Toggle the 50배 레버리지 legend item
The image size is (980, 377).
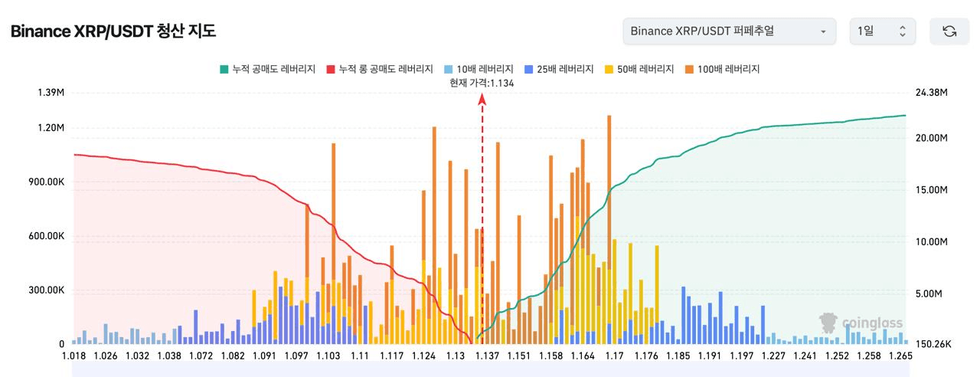pos(640,69)
